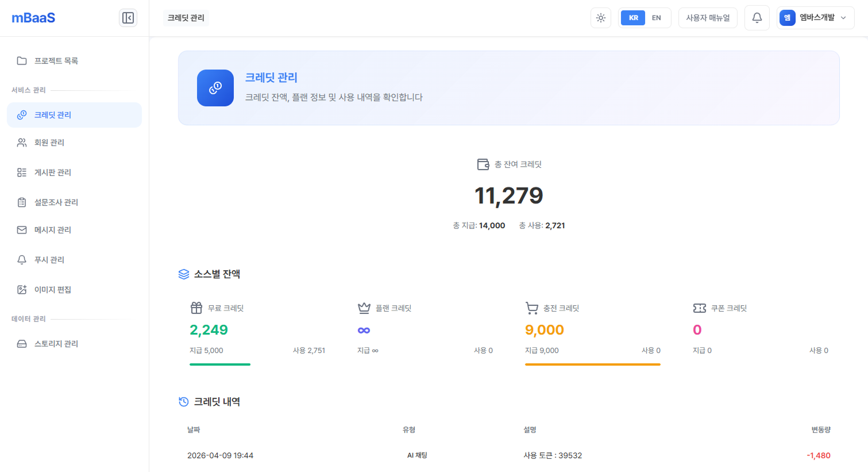This screenshot has width=868, height=472.
Task: Click the notification bell icon
Action: click(x=757, y=17)
